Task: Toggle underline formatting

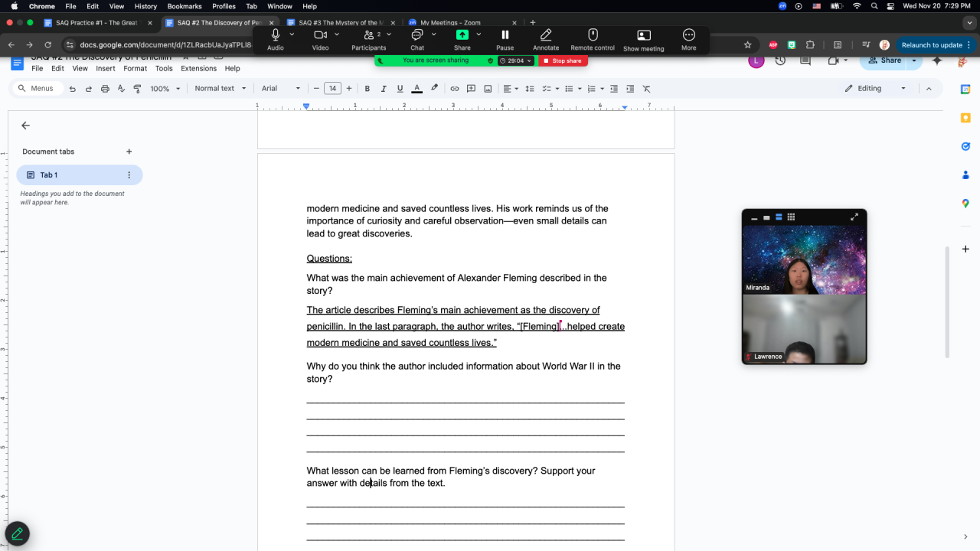Action: click(x=400, y=89)
